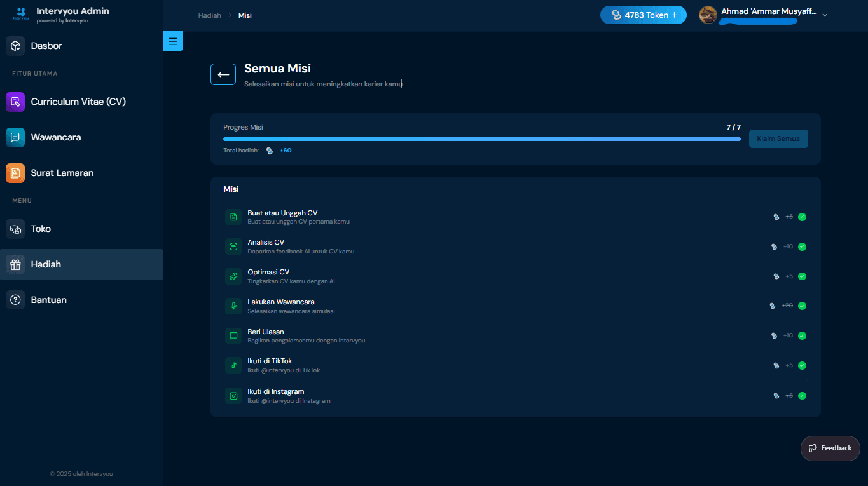
Task: Click the Progres Misi progress bar
Action: (482, 139)
